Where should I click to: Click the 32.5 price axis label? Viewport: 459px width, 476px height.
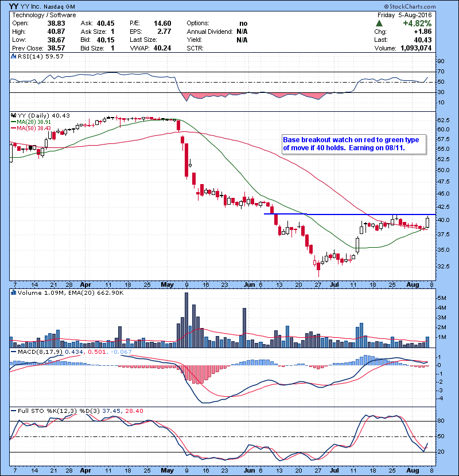point(443,267)
